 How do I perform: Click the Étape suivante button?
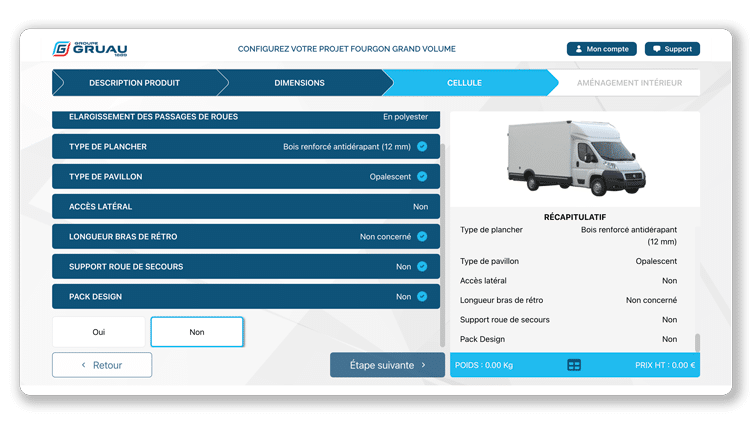tap(387, 365)
